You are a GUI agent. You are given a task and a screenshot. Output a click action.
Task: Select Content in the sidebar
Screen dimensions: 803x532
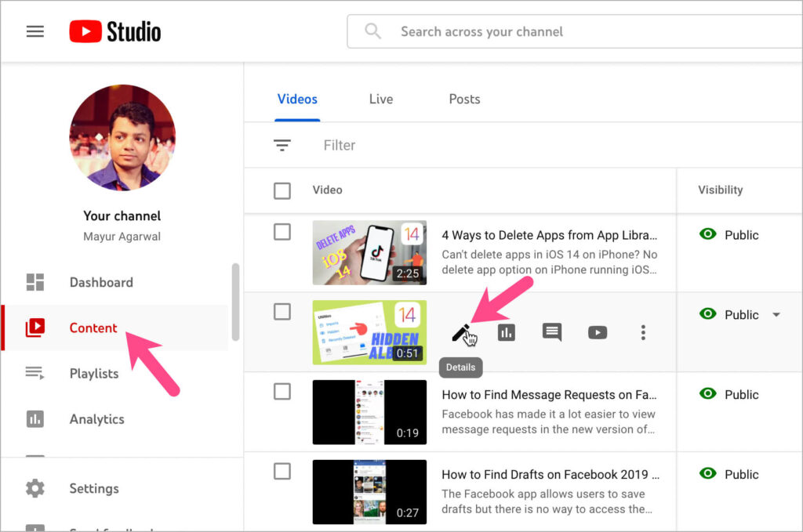tap(93, 328)
